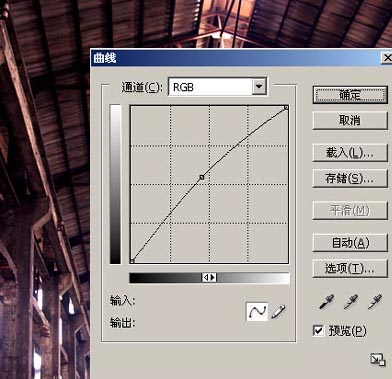Click the 输入: label
The width and height of the screenshot is (392, 379).
(x=122, y=301)
